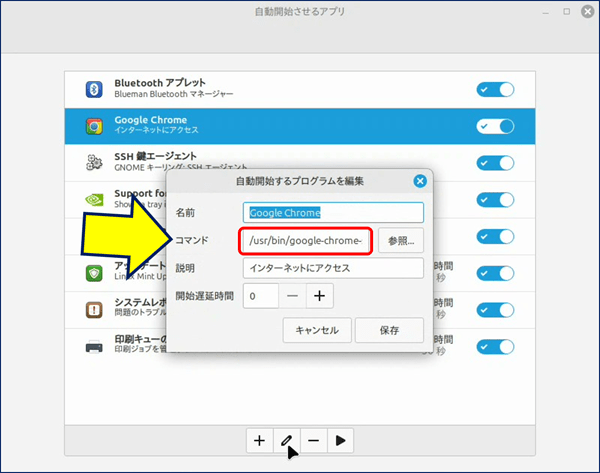Click the コマンド field with /usr/bin/google-chrome
This screenshot has height=473, width=600.
[306, 241]
